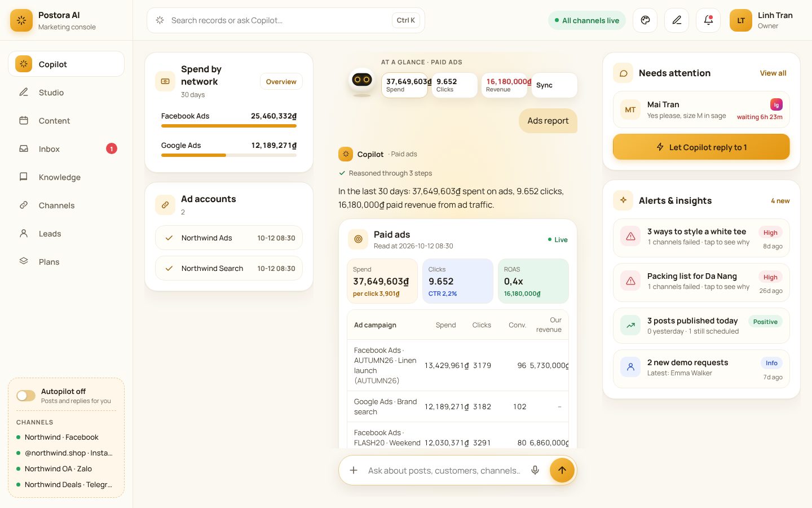Click the Instagram badge on Mai Tran card

point(776,104)
